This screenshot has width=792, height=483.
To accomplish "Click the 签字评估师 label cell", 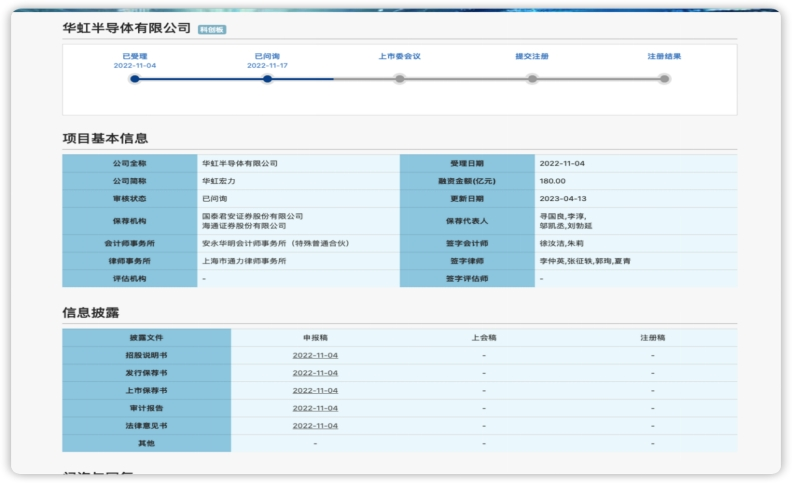I will click(x=467, y=278).
